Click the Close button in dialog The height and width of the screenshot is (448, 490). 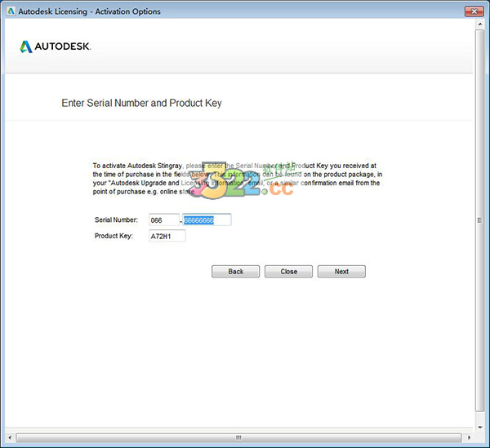pyautogui.click(x=288, y=271)
